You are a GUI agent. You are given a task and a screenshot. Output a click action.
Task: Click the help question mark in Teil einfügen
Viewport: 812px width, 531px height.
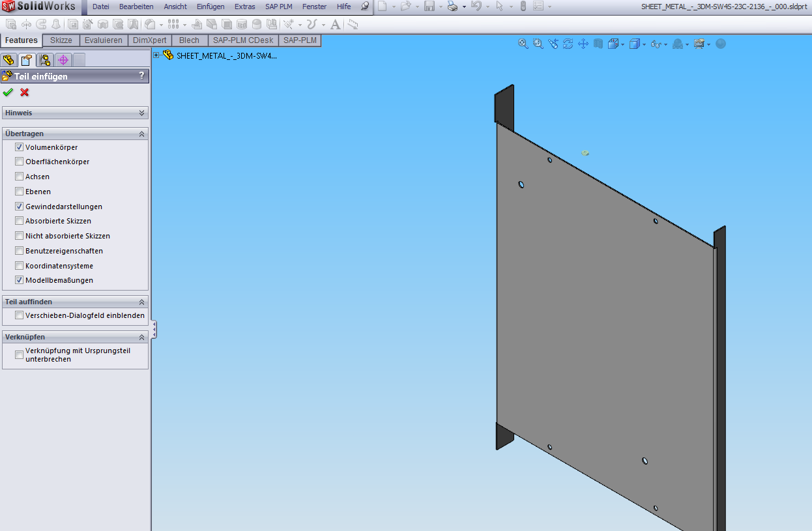click(x=141, y=76)
